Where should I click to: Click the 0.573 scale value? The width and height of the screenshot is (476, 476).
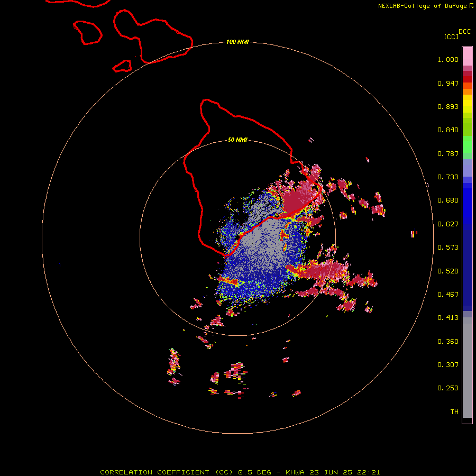[448, 248]
